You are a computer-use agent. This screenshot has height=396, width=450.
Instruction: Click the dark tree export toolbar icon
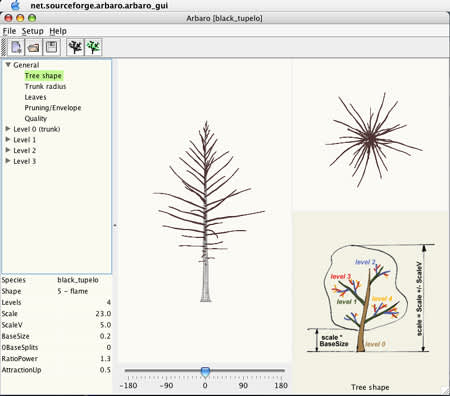(x=75, y=47)
